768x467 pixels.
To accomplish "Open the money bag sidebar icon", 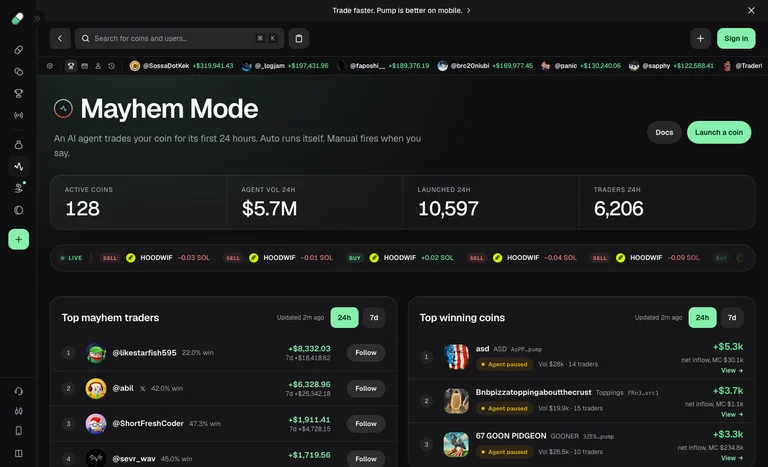I will click(19, 145).
